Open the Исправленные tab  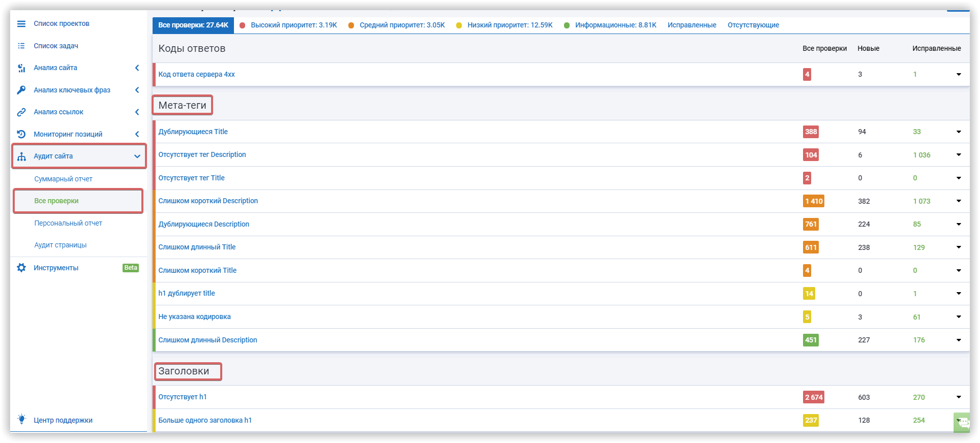[692, 25]
